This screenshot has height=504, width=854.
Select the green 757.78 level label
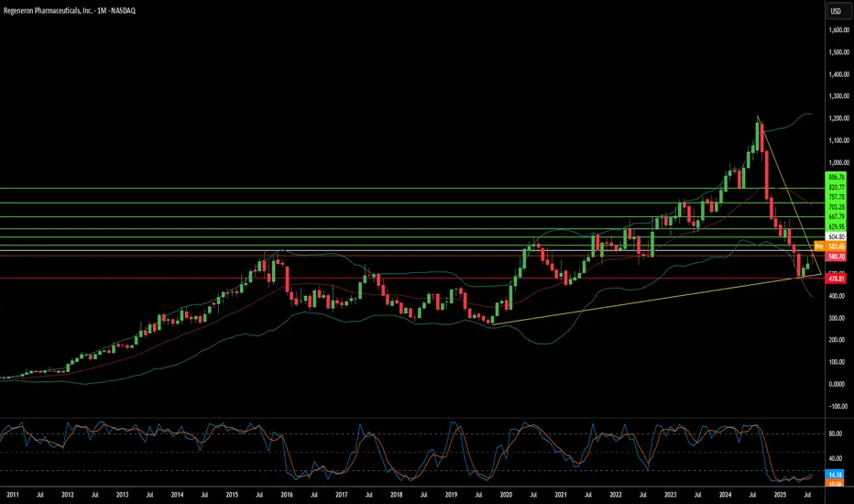[836, 197]
